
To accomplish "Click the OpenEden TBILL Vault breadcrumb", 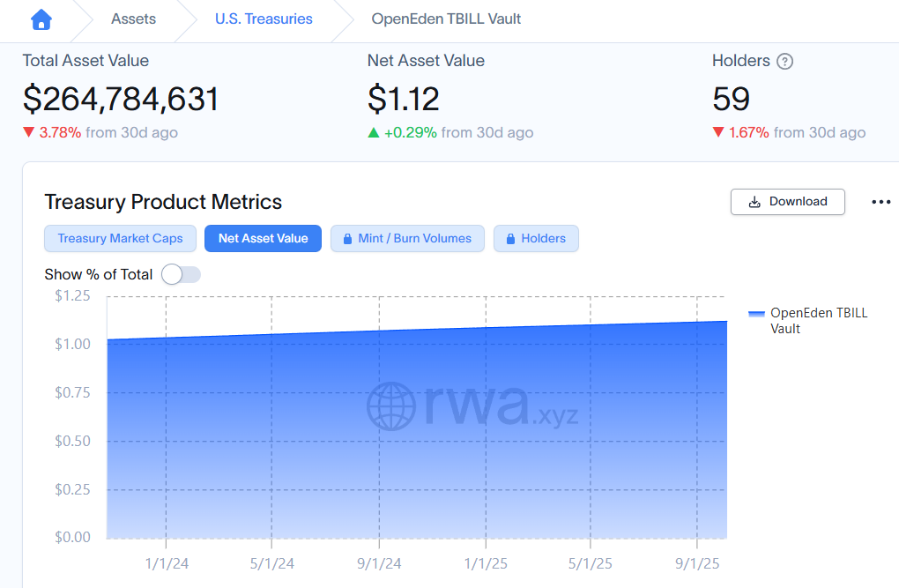I will pyautogui.click(x=446, y=19).
